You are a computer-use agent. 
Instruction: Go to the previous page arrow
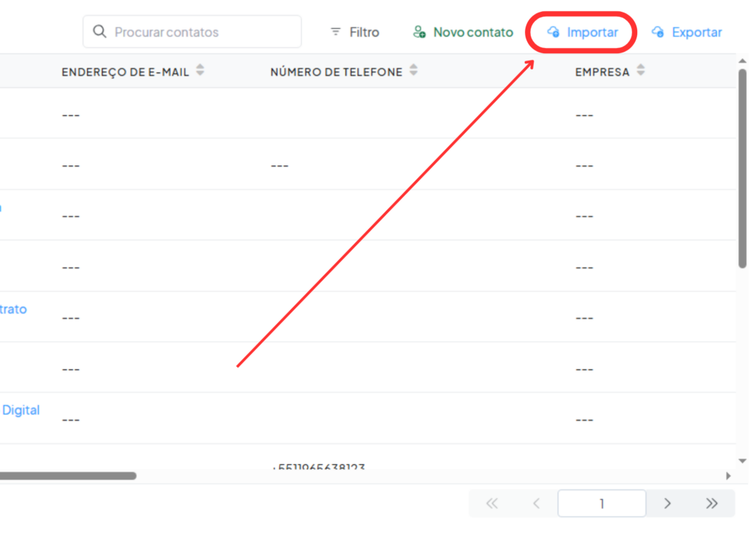point(537,503)
